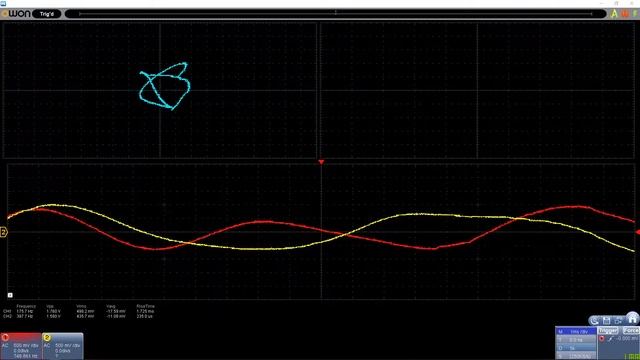Open the channel 2 settings panel
Viewport: 640px width, 360px height.
(63, 346)
